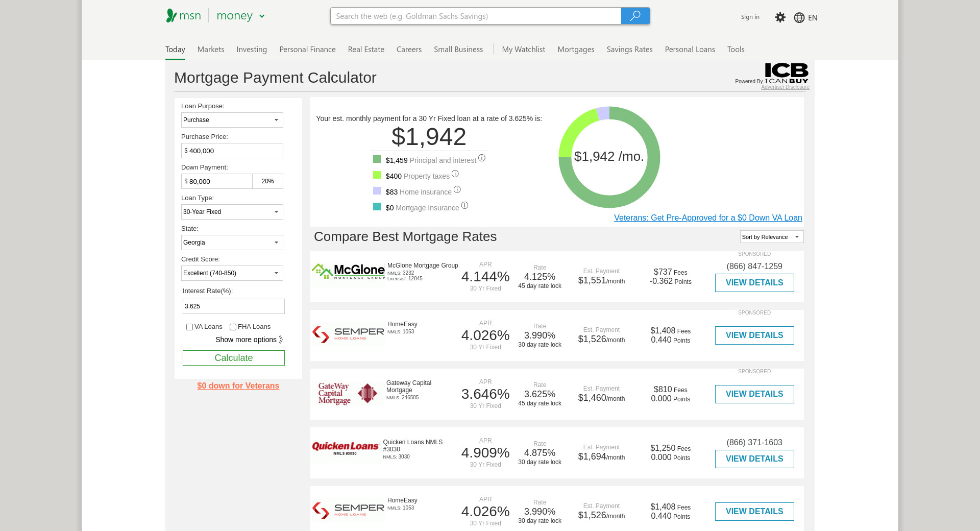The width and height of the screenshot is (980, 531).
Task: Go to the Markets tab
Action: coord(211,50)
